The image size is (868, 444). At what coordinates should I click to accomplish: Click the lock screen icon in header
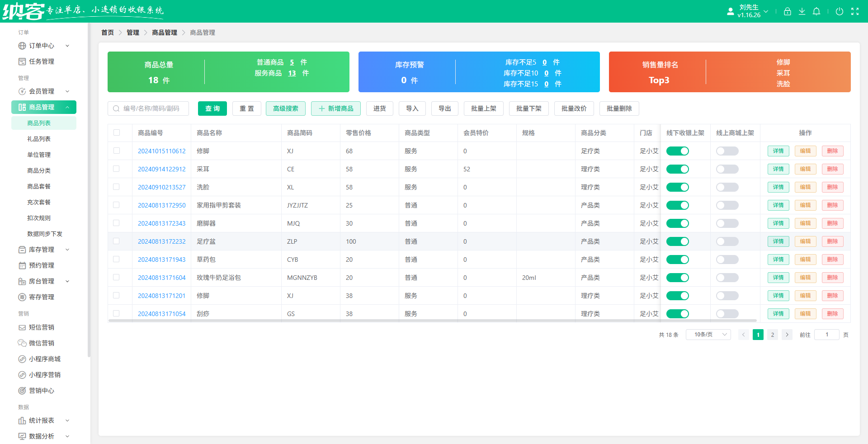787,11
